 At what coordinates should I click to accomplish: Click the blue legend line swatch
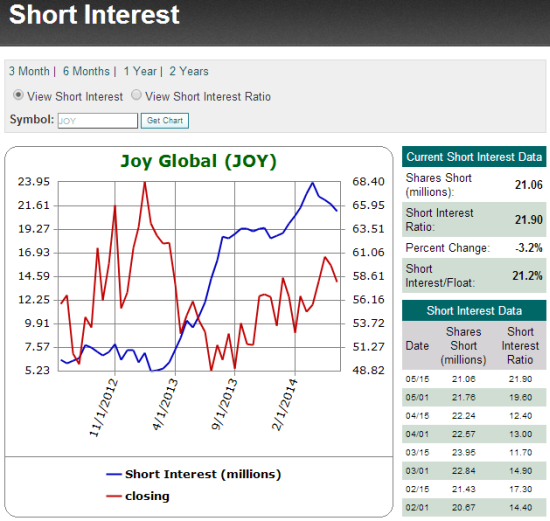click(114, 474)
